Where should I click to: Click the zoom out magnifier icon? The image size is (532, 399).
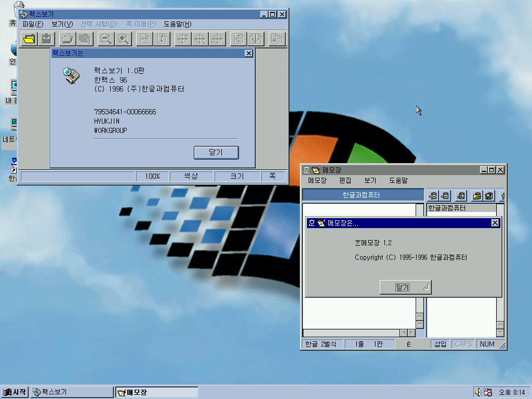(x=106, y=39)
